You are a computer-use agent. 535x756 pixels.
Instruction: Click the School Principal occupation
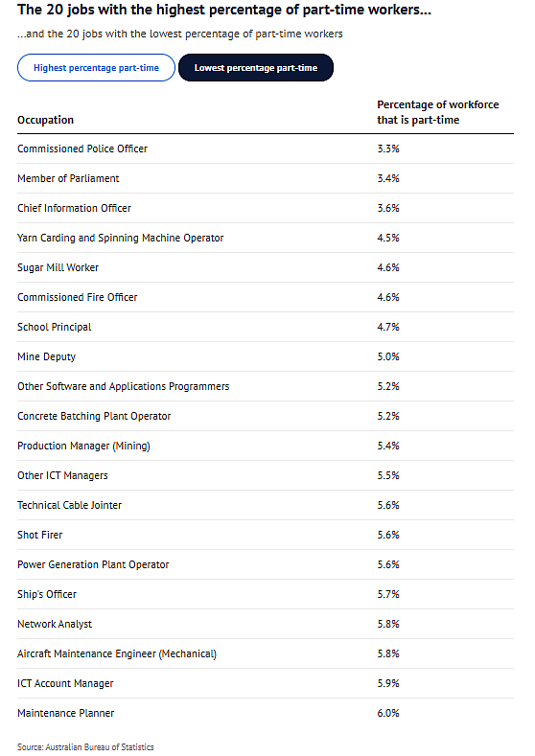click(54, 327)
